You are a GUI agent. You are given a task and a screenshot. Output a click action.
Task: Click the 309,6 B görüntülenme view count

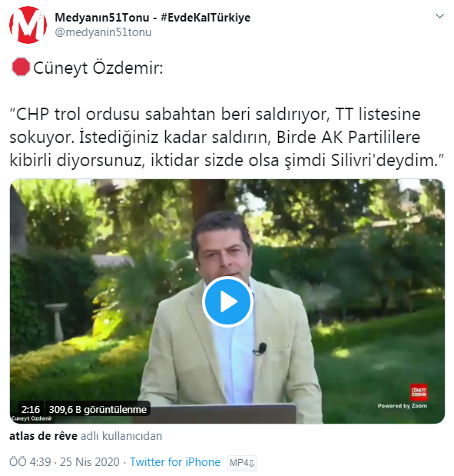point(98,410)
